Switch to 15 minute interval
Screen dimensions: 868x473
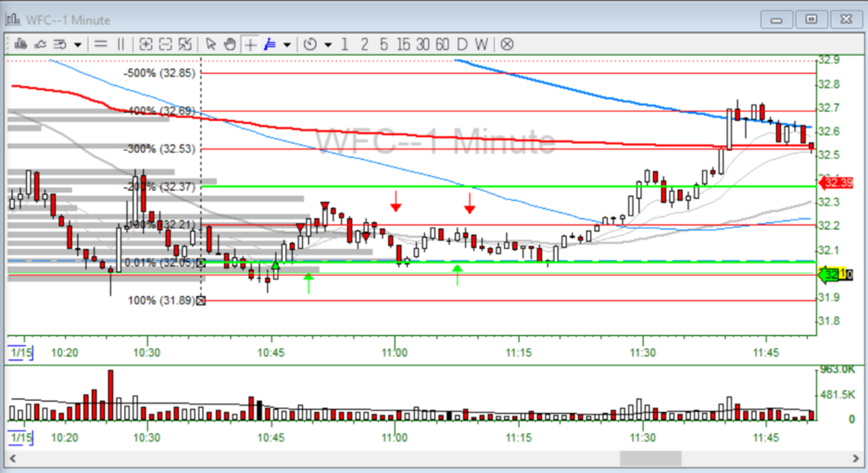[403, 44]
